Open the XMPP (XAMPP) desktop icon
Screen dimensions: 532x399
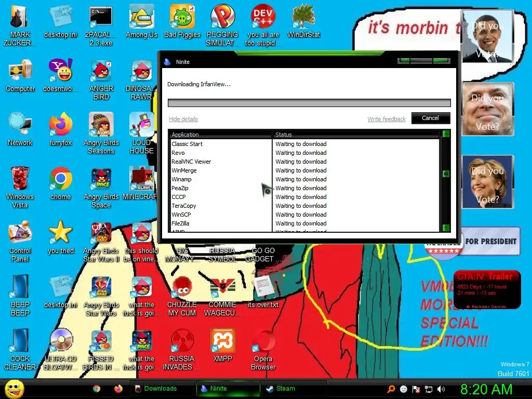pos(222,345)
